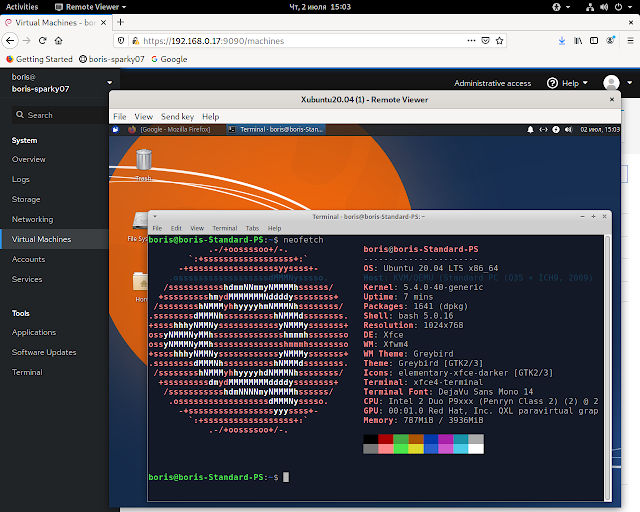Open Firefox library icon

pyautogui.click(x=578, y=40)
